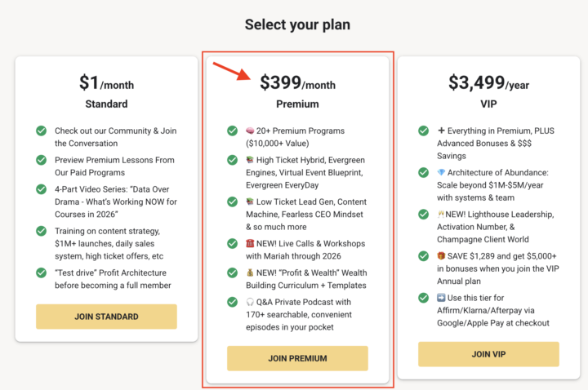Image resolution: width=588 pixels, height=390 pixels.
Task: Click check beside 'Everything in Premium, PLUS'
Action: 424,131
